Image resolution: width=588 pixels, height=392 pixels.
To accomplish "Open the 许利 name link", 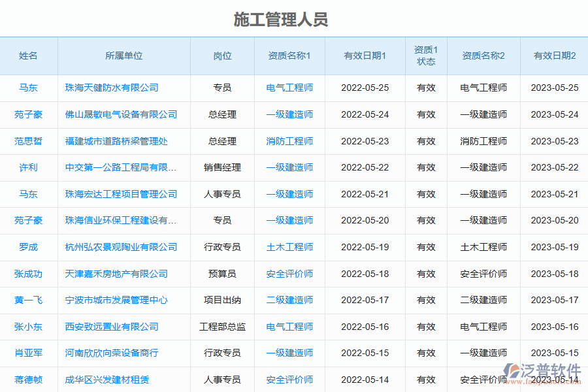I will (x=28, y=167).
